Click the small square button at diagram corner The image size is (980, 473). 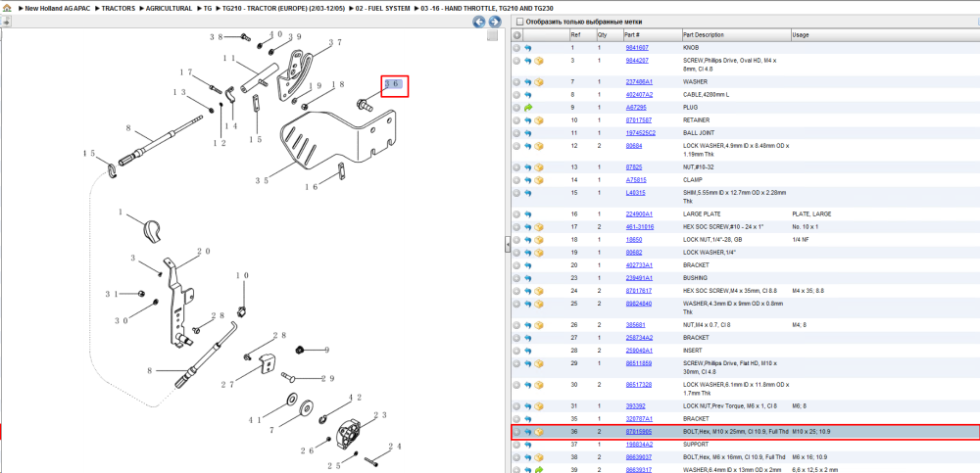(493, 36)
